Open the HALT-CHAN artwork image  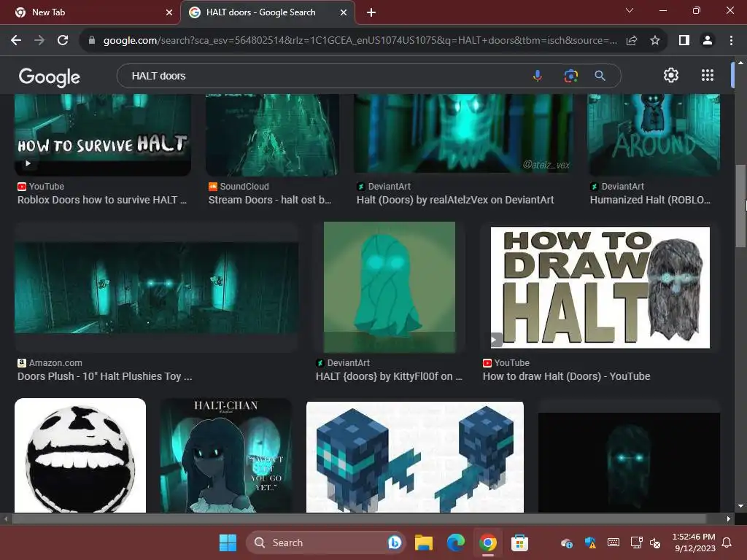pos(226,455)
